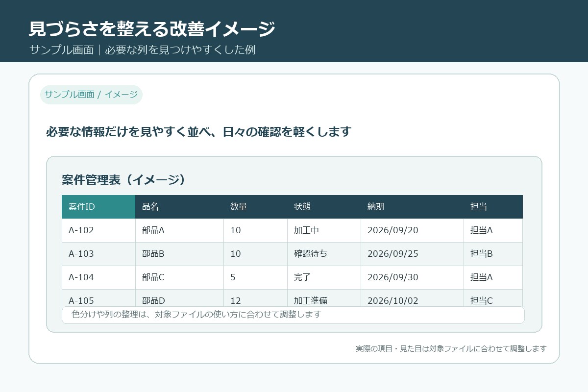The width and height of the screenshot is (588, 392).
Task: Click the 加工準備 status cell
Action: (x=324, y=298)
